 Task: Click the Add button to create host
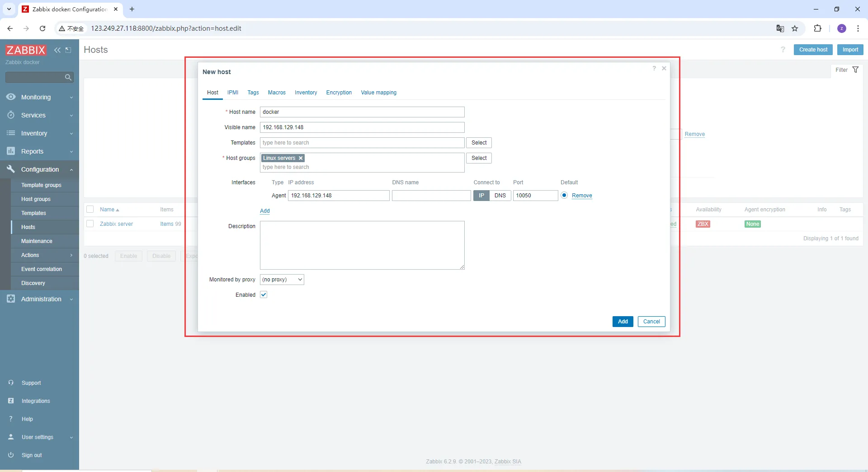pyautogui.click(x=623, y=322)
